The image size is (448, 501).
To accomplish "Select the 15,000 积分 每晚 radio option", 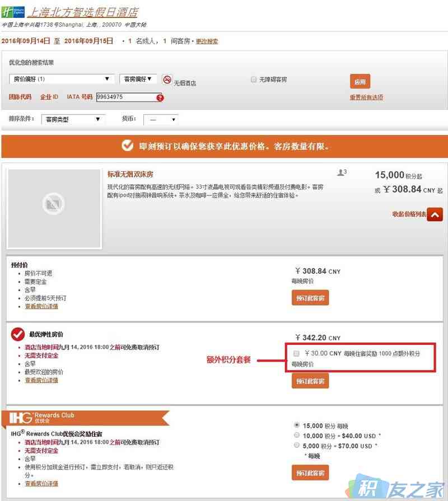I will (297, 425).
